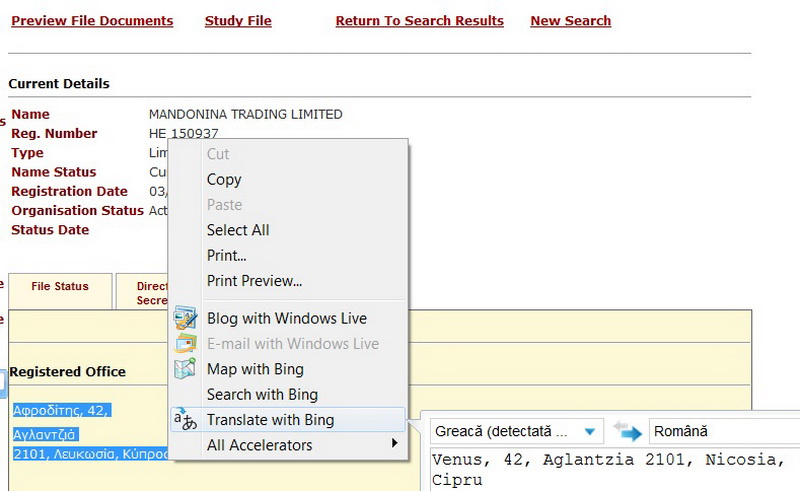Screen dimensions: 800x491
Task: Click the translated text result box
Action: pyautogui.click(x=610, y=469)
